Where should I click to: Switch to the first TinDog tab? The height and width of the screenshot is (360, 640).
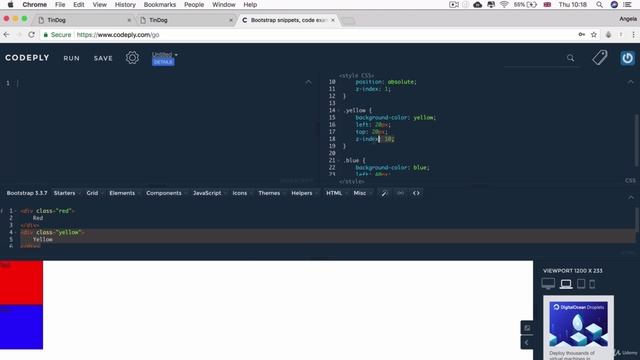[x=84, y=20]
